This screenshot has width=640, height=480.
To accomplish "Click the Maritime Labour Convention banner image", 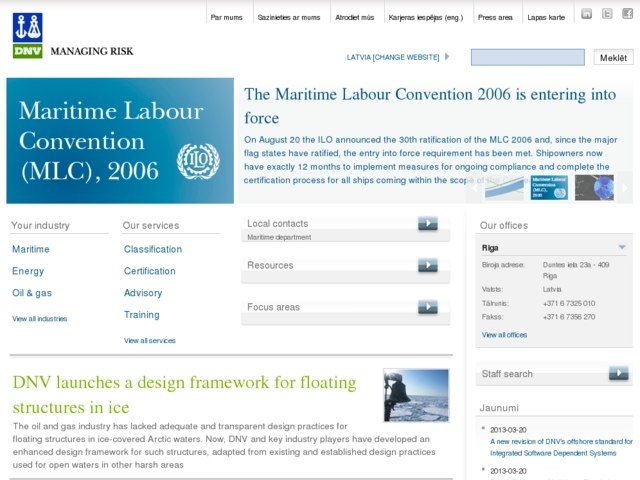I will pyautogui.click(x=120, y=141).
